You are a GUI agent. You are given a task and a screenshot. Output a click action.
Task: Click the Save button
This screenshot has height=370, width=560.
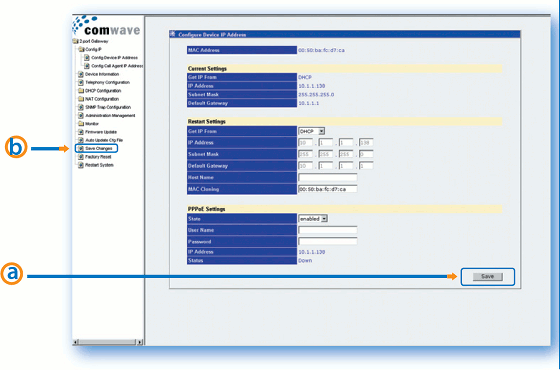488,276
